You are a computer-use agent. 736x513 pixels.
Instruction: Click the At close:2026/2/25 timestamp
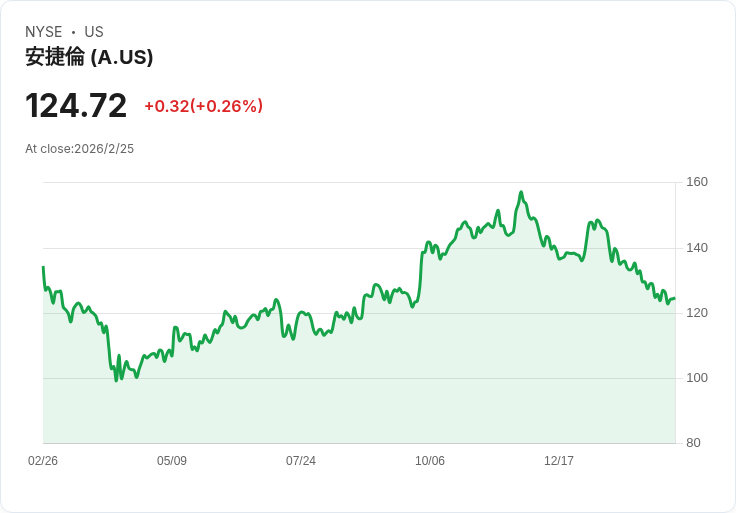click(x=79, y=149)
